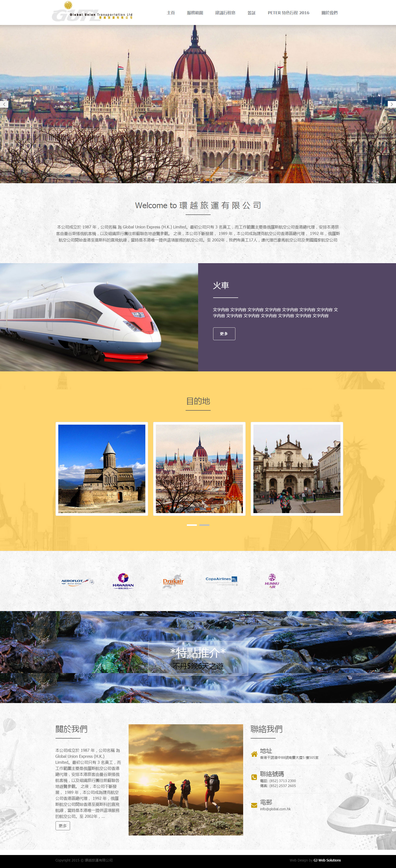Click the GUTL company logo

92,12
